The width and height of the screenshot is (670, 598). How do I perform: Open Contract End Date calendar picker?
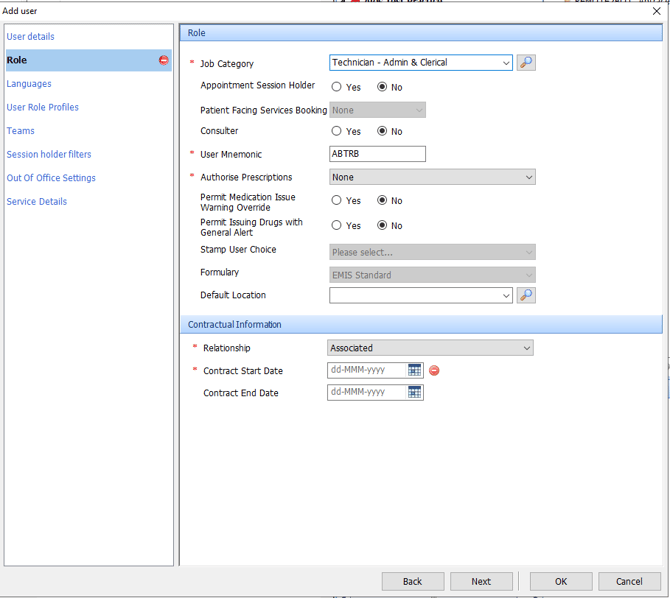pos(414,393)
